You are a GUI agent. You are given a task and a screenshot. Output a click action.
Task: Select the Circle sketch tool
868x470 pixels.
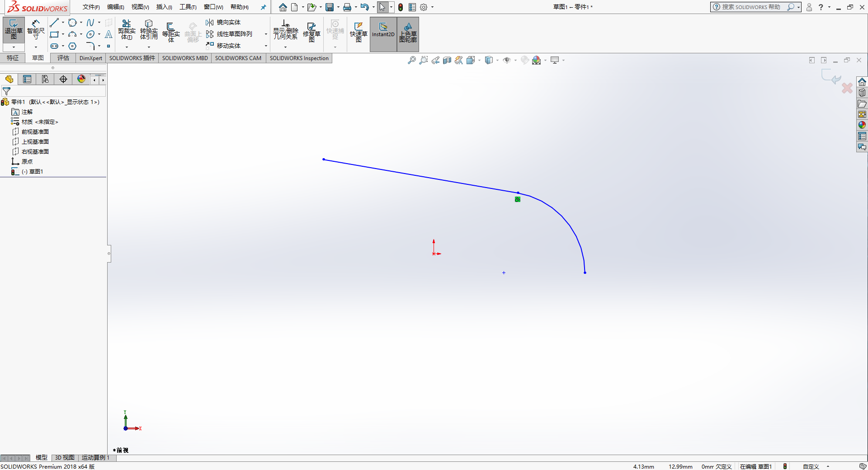click(x=72, y=23)
